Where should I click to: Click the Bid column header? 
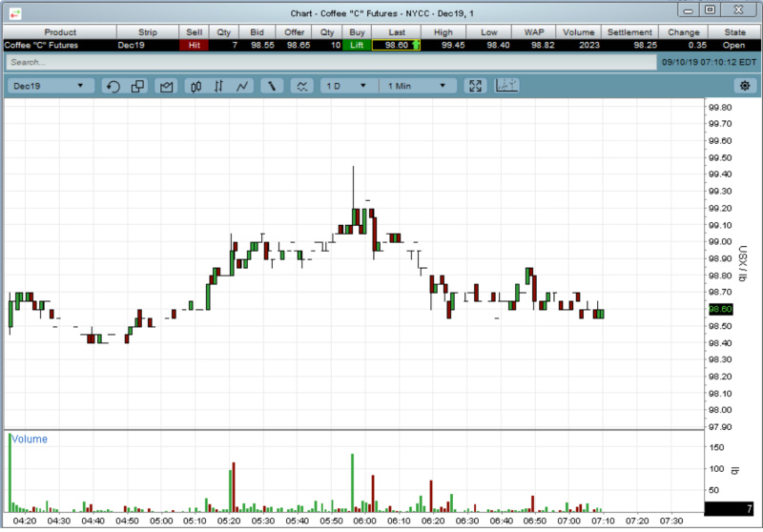point(257,32)
